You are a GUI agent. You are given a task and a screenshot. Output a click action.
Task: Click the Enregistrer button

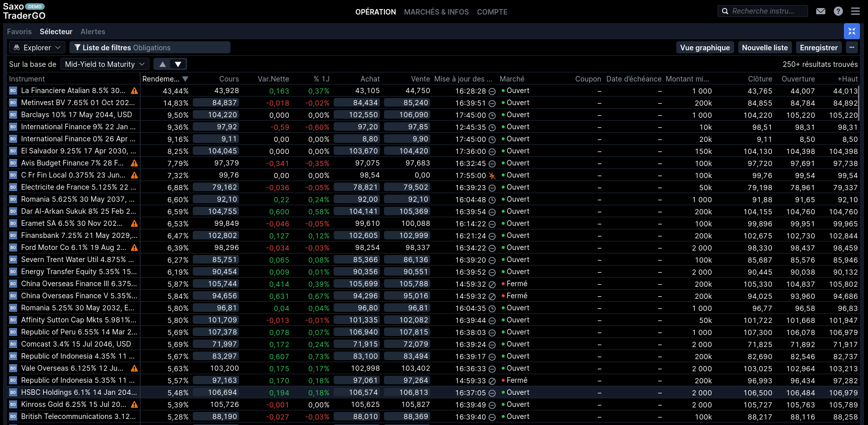819,47
